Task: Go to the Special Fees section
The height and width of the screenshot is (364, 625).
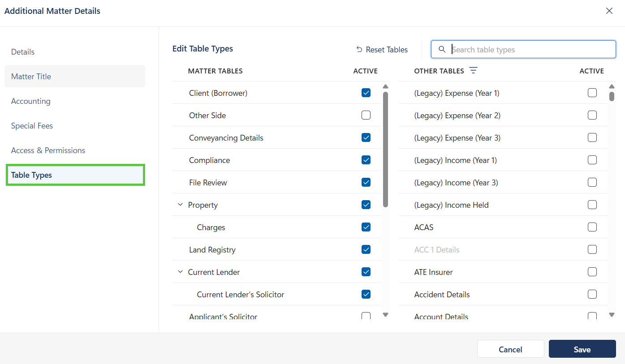Action: point(32,126)
